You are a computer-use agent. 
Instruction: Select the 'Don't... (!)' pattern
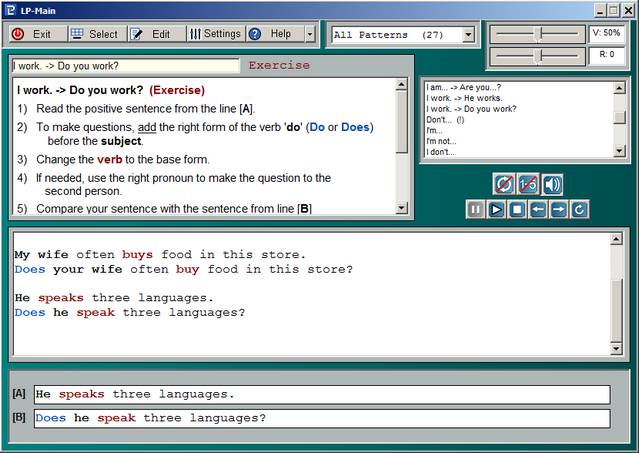point(445,120)
